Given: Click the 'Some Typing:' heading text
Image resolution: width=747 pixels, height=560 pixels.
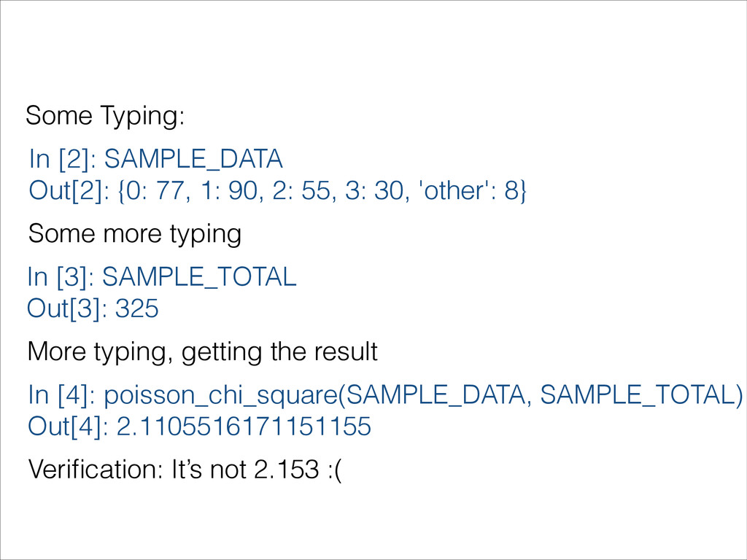Looking at the screenshot, I should pyautogui.click(x=105, y=116).
